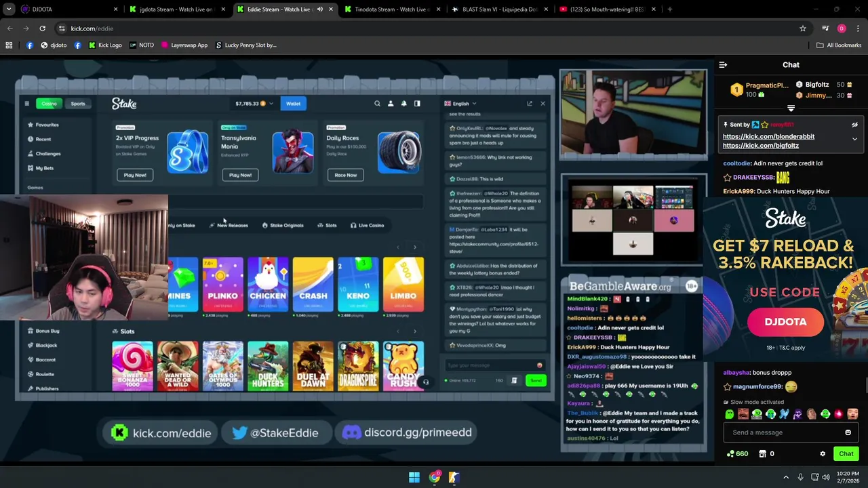Open chat settings gear
This screenshot has width=868, height=488.
(823, 454)
